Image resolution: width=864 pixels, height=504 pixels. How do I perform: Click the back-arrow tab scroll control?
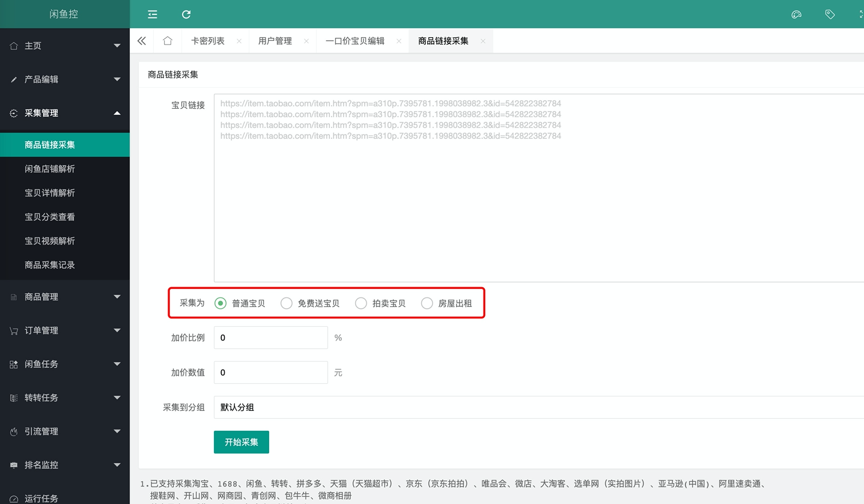click(142, 40)
